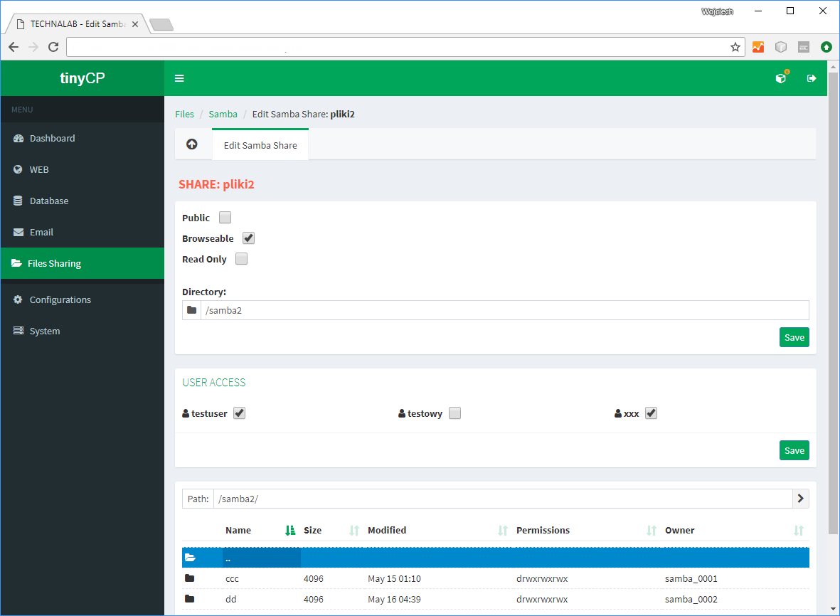Click the testowy person icon
Image resolution: width=840 pixels, height=616 pixels.
tap(402, 413)
